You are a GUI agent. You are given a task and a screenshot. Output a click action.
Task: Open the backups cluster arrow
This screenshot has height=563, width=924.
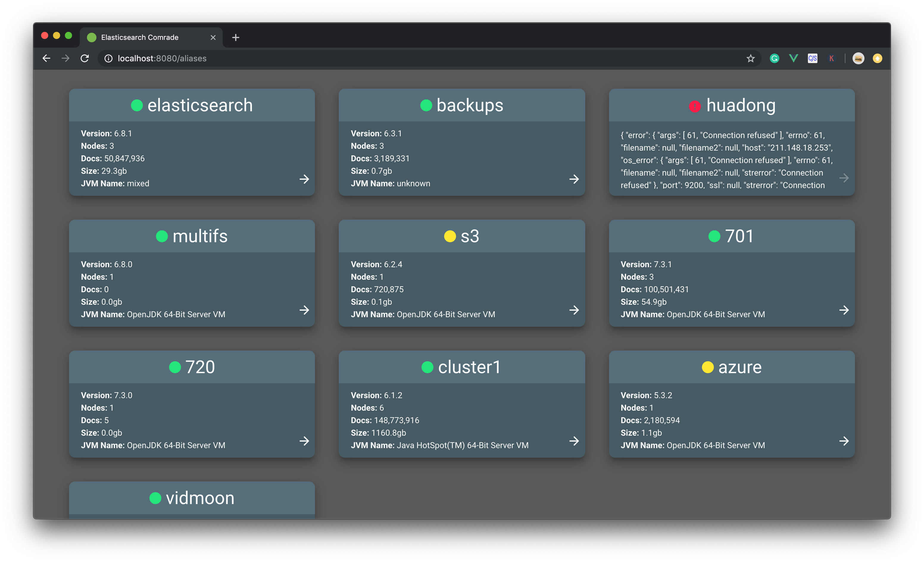(574, 179)
